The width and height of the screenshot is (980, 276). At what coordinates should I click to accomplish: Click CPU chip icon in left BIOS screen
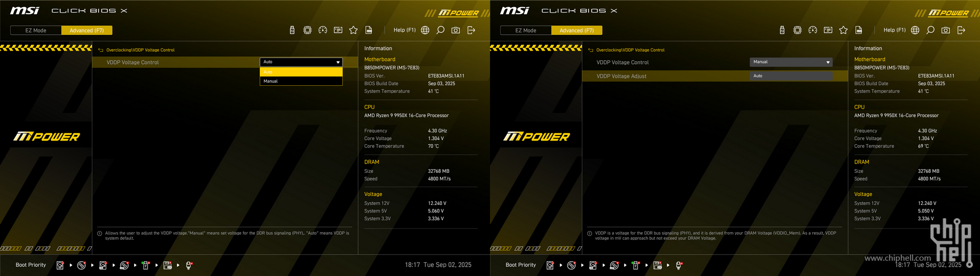[x=307, y=30]
